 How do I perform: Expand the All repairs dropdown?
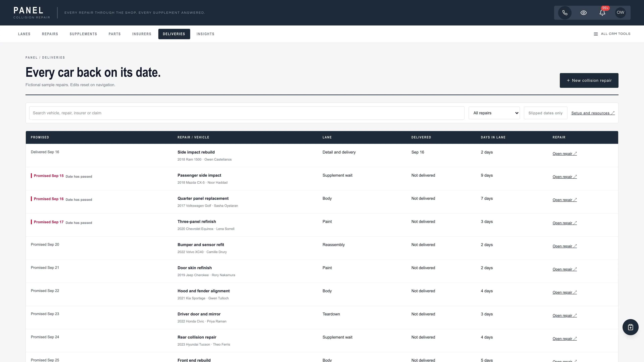(494, 113)
